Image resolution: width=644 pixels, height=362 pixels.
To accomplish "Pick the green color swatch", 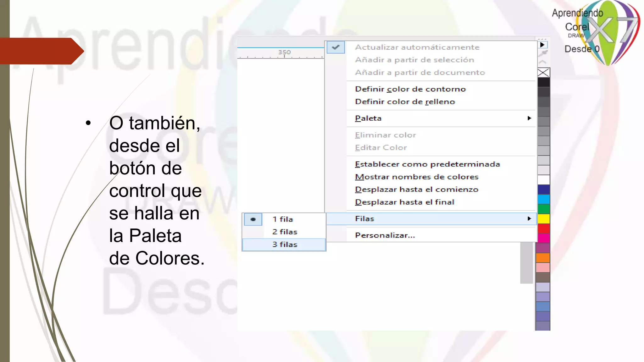I will pos(544,209).
